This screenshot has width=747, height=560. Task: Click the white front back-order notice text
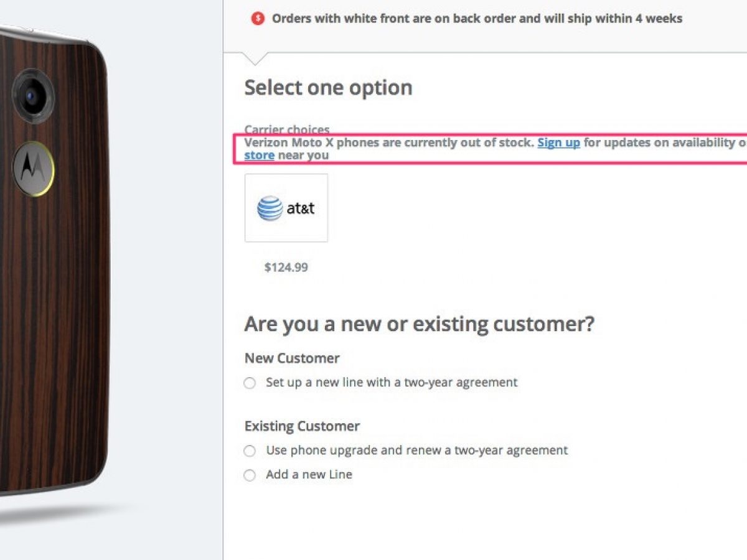[x=477, y=19]
